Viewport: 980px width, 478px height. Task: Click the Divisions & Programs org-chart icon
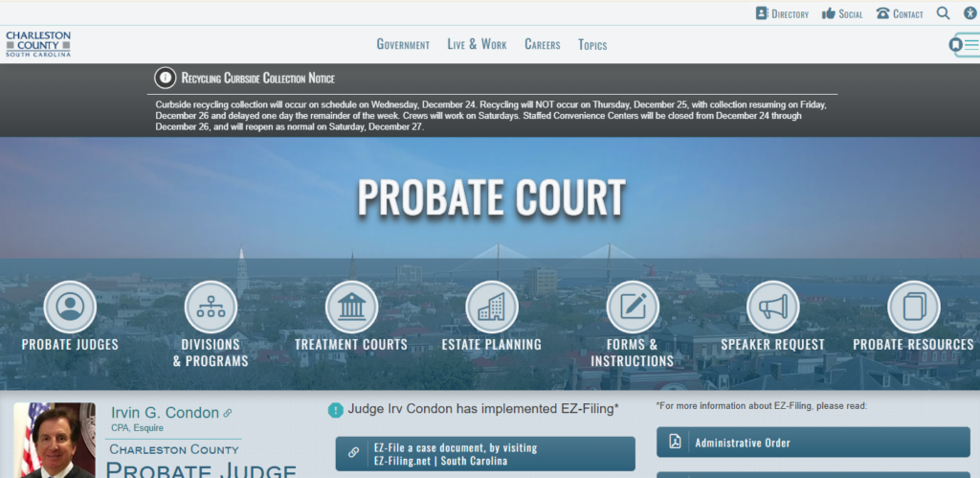pyautogui.click(x=211, y=307)
